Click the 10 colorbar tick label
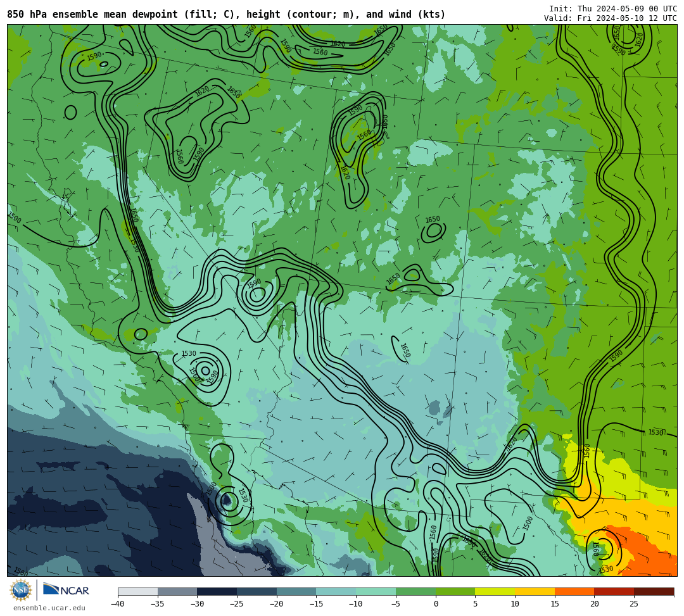684x616 pixels. pos(515,604)
